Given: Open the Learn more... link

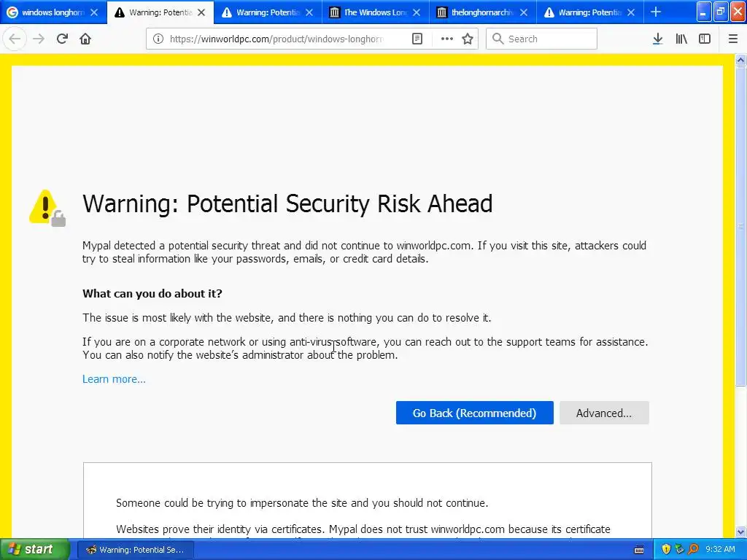Looking at the screenshot, I should 114,379.
